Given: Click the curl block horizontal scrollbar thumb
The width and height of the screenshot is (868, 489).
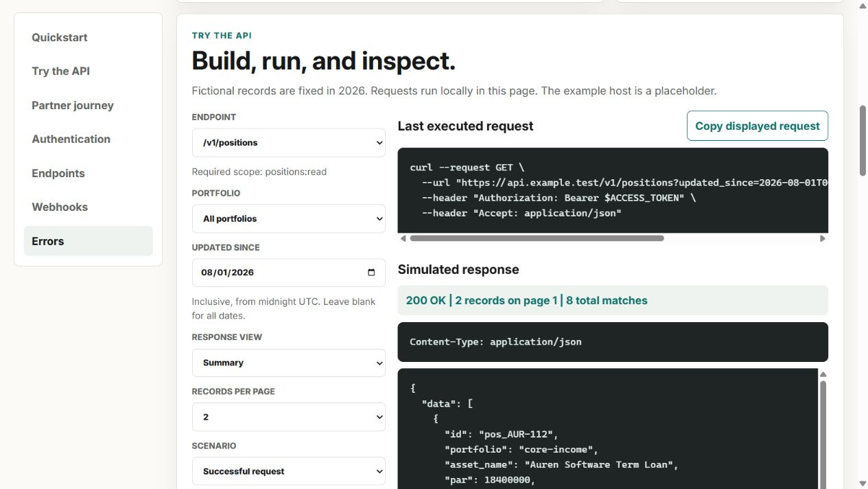Looking at the screenshot, I should pyautogui.click(x=537, y=238).
